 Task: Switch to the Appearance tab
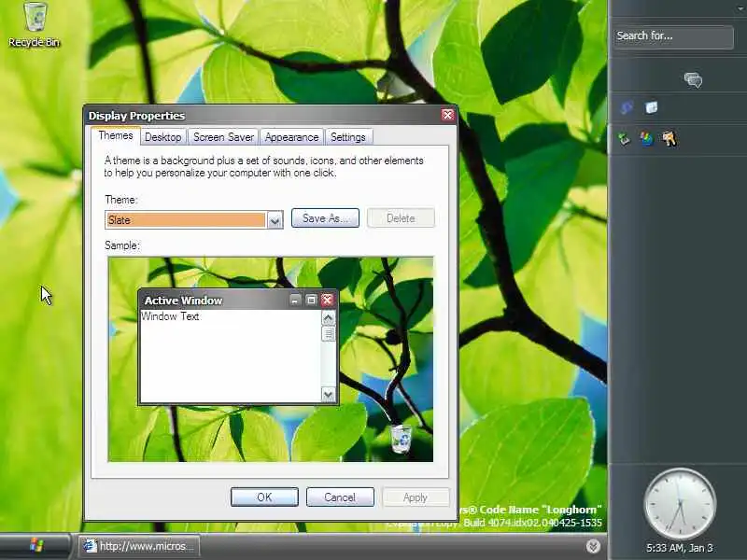pyautogui.click(x=291, y=137)
